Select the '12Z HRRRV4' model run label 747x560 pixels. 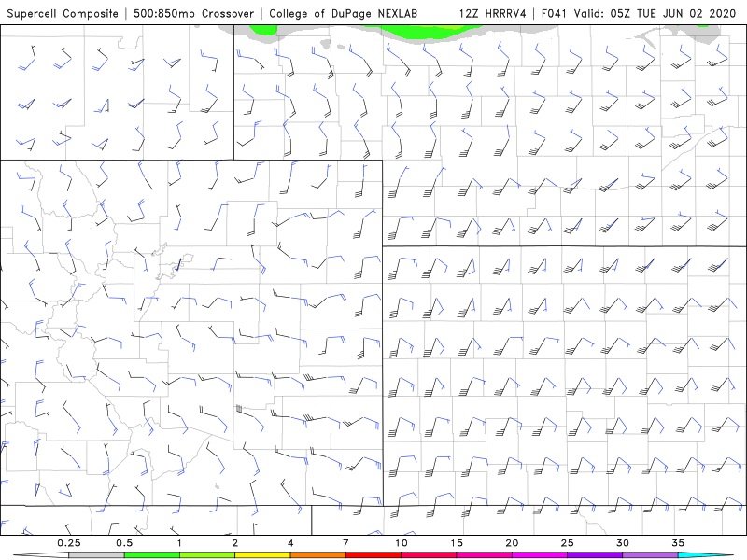[493, 13]
